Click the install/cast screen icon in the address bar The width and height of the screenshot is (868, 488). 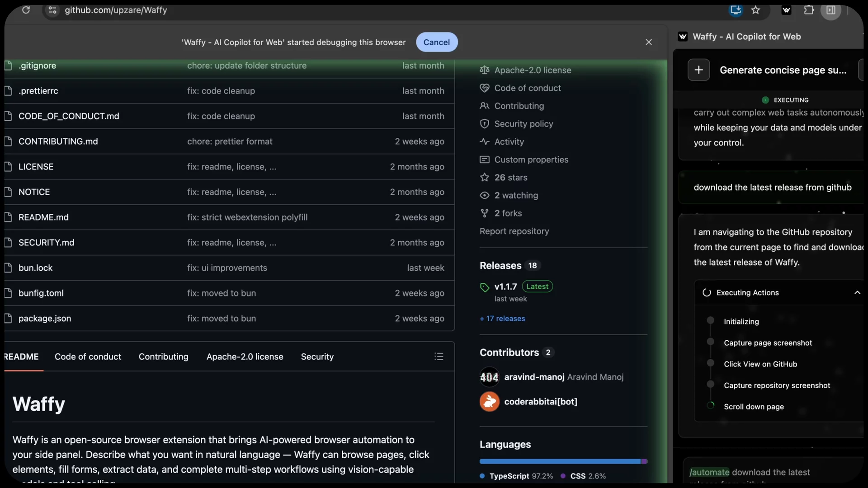tap(736, 10)
